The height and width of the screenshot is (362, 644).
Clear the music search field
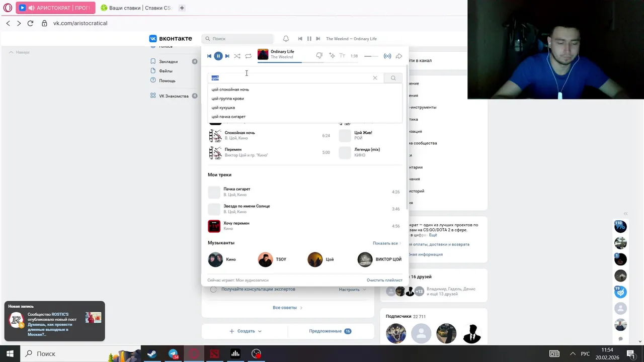375,78
